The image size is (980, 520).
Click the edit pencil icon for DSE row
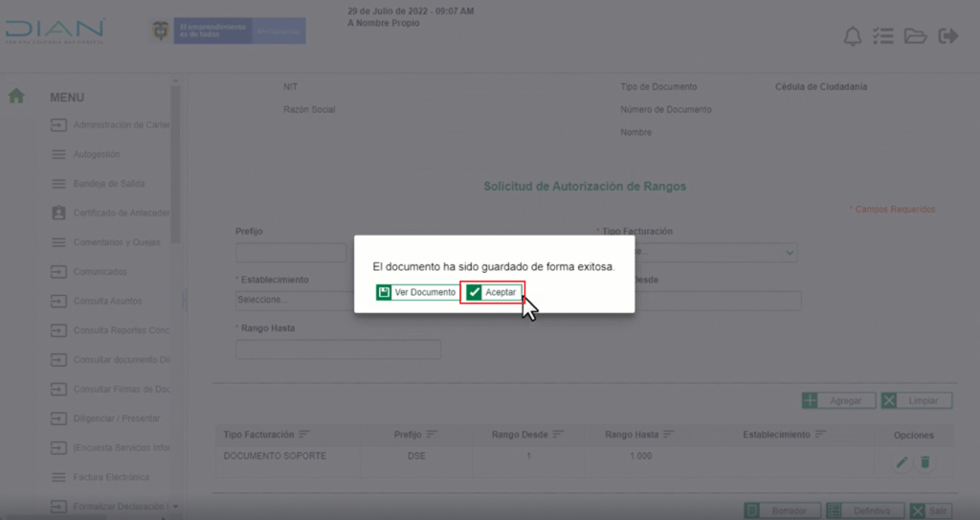[x=902, y=463]
